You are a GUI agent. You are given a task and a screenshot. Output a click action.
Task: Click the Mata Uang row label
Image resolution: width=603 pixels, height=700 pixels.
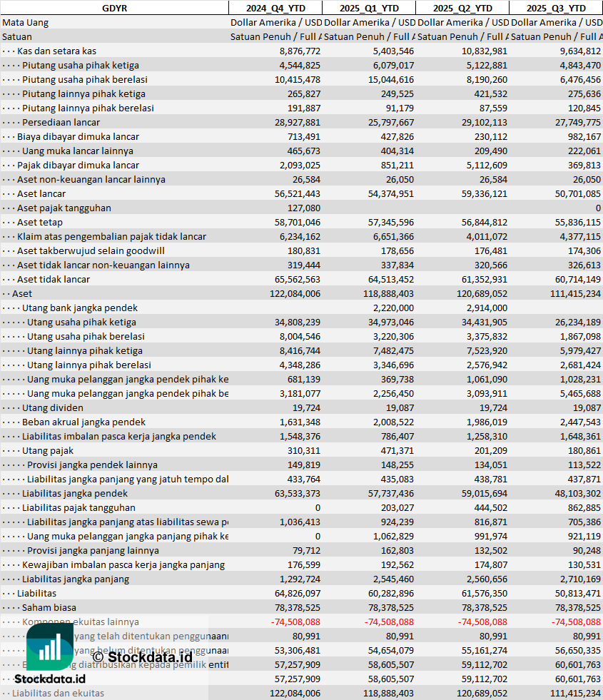coord(26,22)
